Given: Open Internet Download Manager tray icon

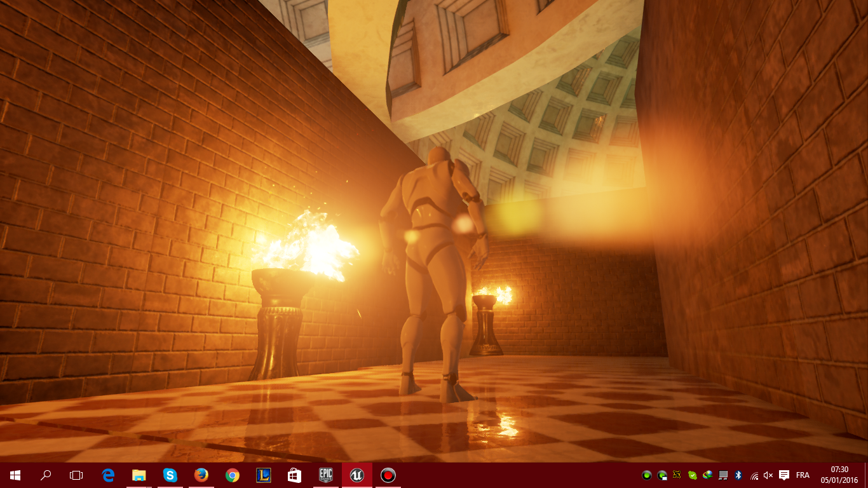Looking at the screenshot, I should click(x=707, y=475).
